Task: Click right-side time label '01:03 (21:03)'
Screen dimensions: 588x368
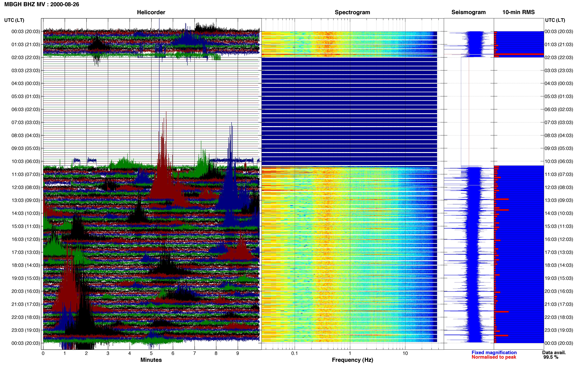Action: coord(559,45)
